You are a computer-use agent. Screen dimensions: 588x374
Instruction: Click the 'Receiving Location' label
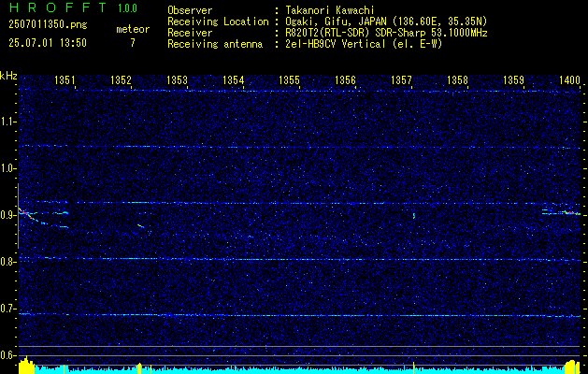coord(218,22)
